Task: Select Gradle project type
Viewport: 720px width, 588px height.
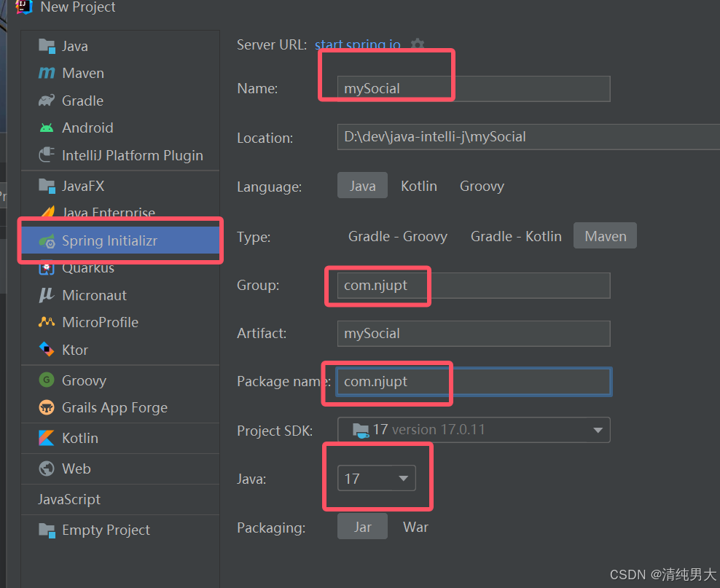Action: click(120, 101)
